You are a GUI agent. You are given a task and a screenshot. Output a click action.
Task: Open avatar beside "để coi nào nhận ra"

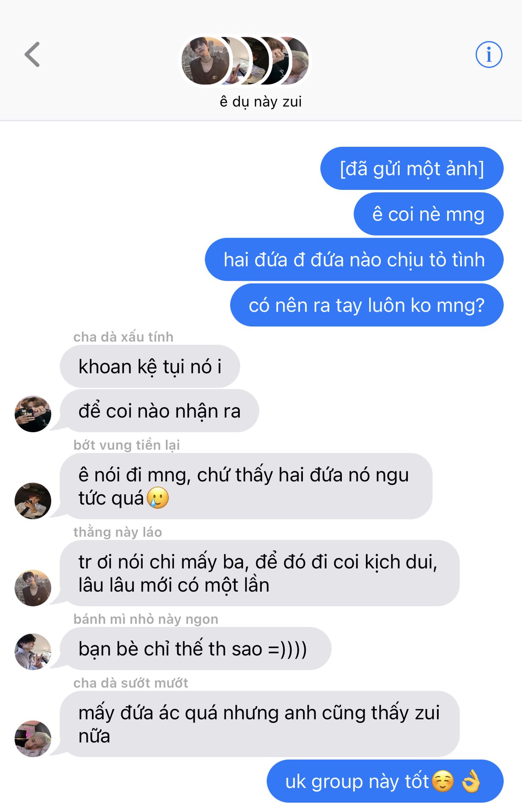(33, 414)
